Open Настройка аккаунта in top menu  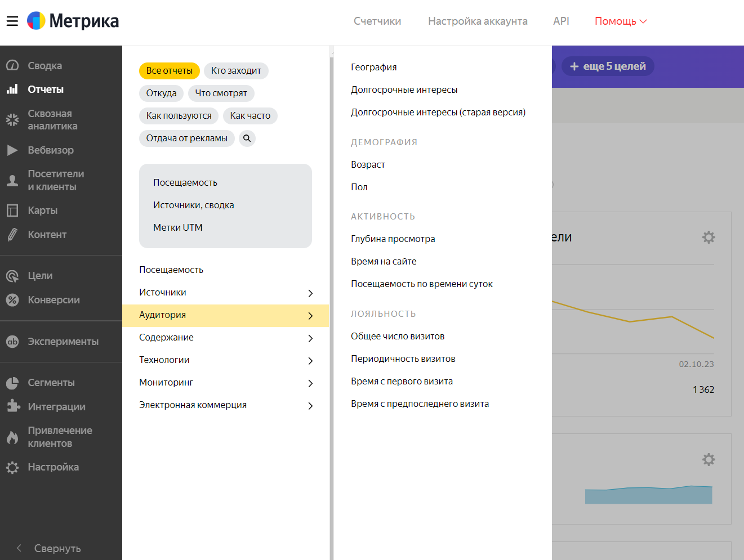(x=478, y=21)
